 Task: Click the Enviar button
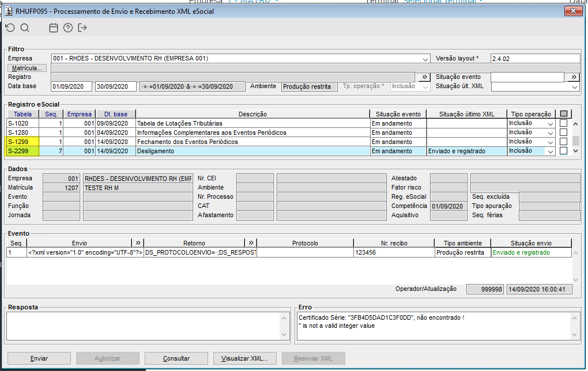39,358
